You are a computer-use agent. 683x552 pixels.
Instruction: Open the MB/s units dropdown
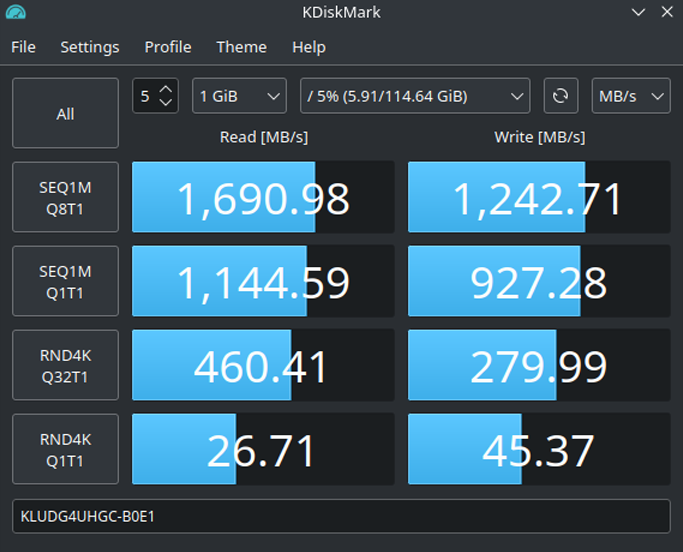pos(630,96)
